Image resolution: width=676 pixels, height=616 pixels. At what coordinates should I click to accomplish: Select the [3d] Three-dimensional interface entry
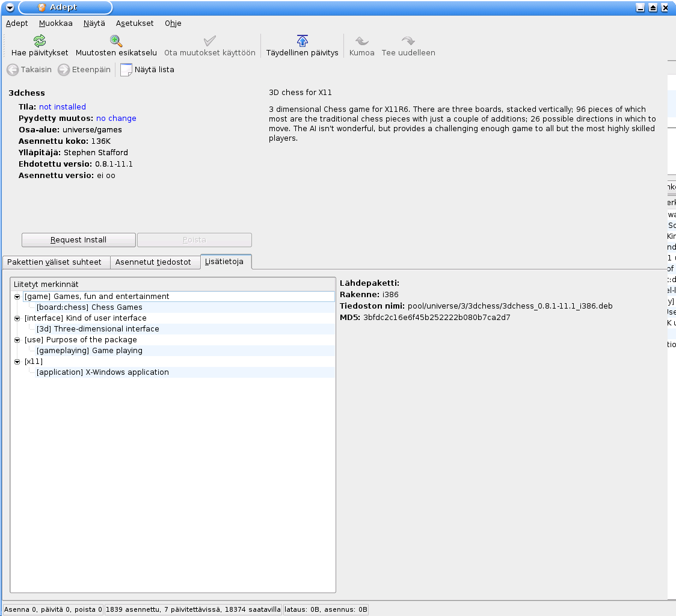[x=97, y=329]
